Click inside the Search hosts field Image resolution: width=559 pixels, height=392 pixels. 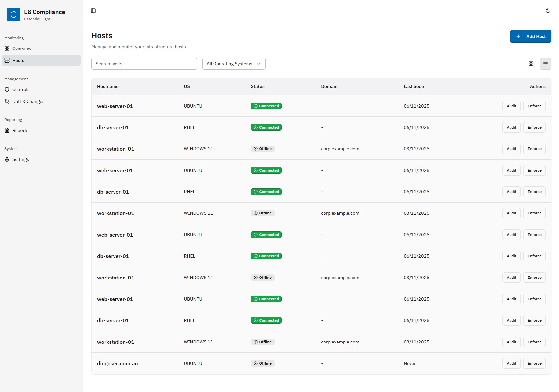[x=144, y=63]
